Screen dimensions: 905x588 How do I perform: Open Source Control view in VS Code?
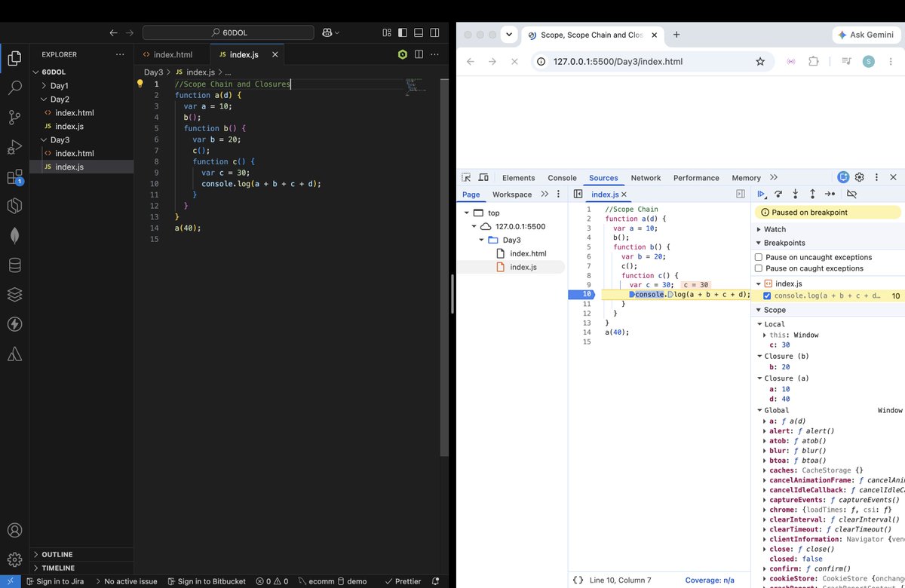tap(14, 117)
